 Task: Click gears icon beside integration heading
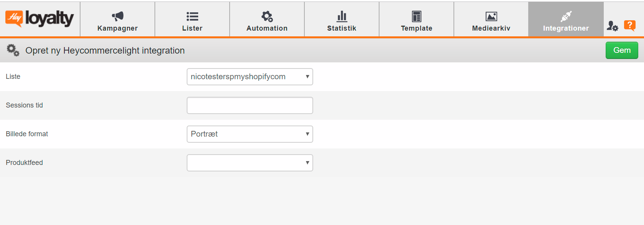coord(13,50)
